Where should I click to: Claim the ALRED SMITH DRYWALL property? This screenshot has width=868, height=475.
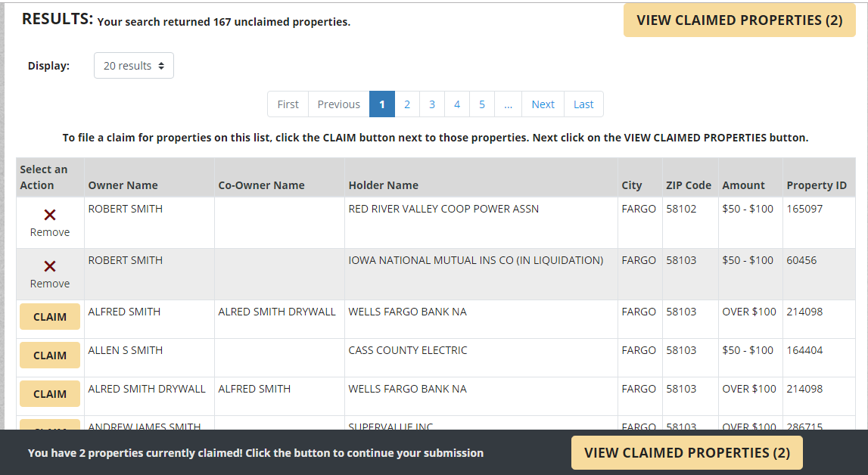pos(49,393)
